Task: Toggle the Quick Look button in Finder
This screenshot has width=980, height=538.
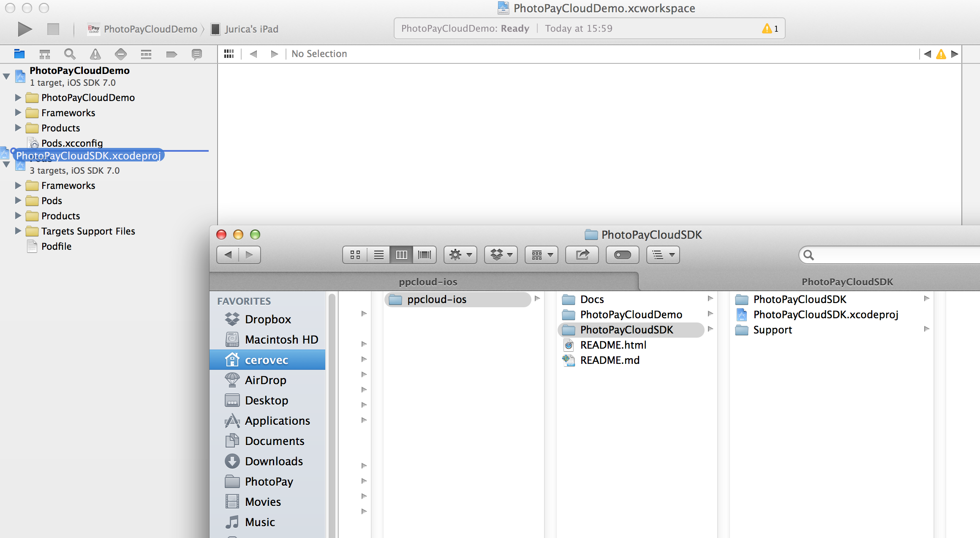Action: pyautogui.click(x=623, y=254)
